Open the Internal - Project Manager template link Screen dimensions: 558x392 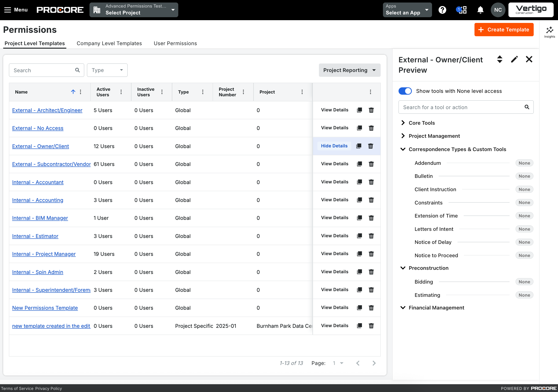44,254
